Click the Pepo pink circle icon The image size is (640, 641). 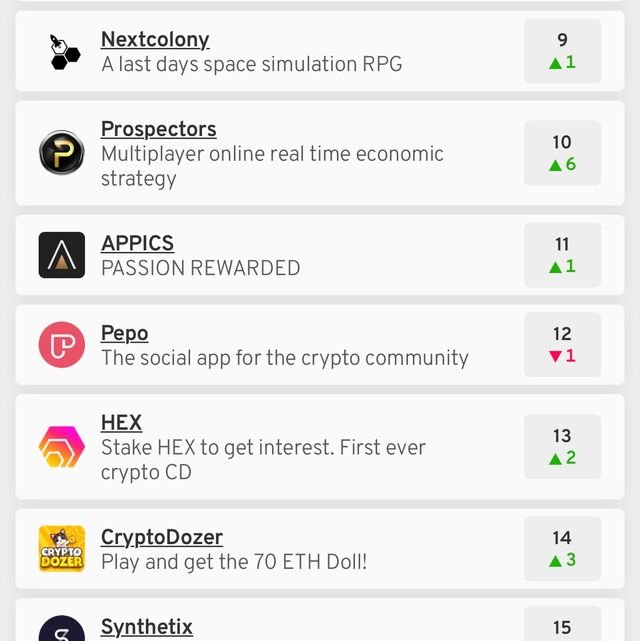click(62, 345)
